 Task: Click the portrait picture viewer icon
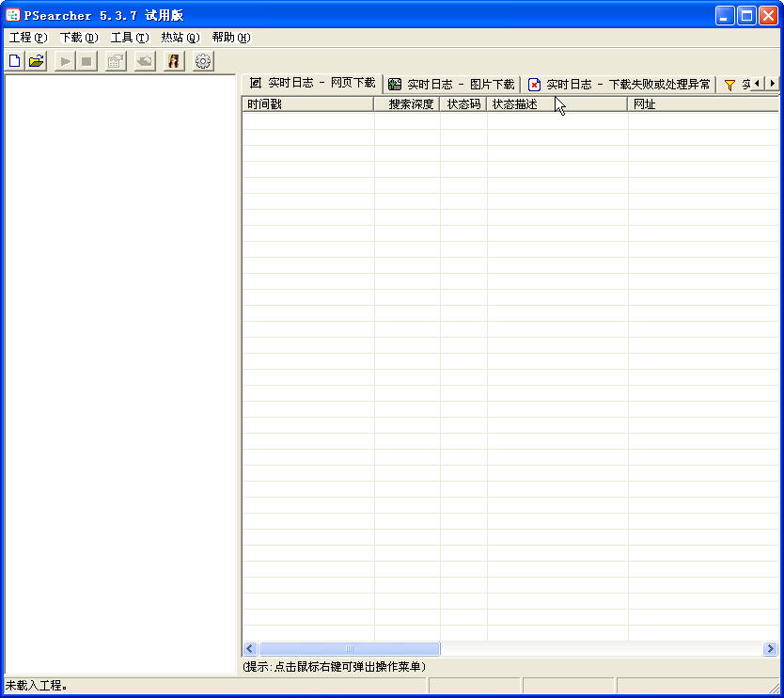pyautogui.click(x=174, y=61)
